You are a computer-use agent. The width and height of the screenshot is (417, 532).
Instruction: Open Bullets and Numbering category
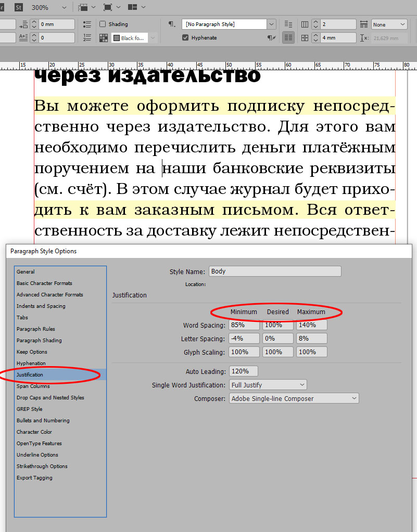(60, 420)
